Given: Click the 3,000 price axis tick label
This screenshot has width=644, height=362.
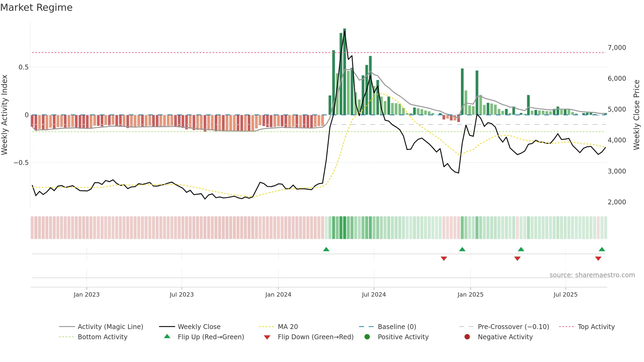Looking at the screenshot, I should click(617, 171).
